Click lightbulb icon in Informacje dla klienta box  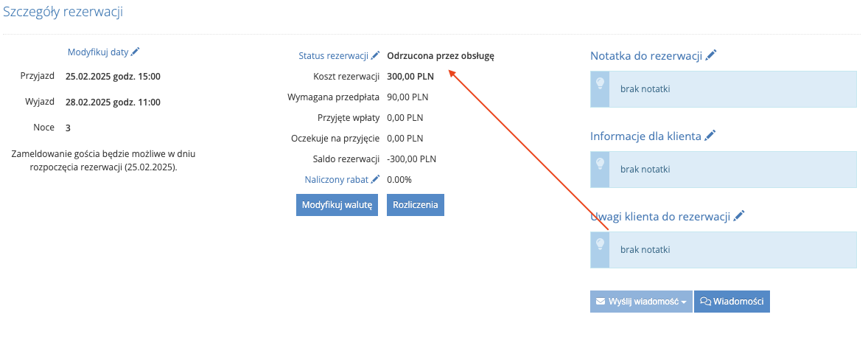click(x=600, y=164)
